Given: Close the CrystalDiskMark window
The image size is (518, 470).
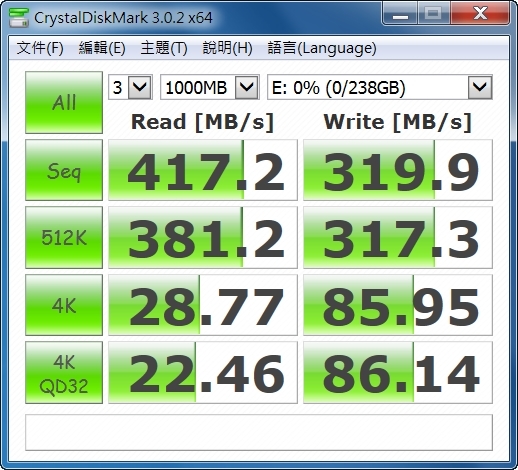Looking at the screenshot, I should pos(480,13).
